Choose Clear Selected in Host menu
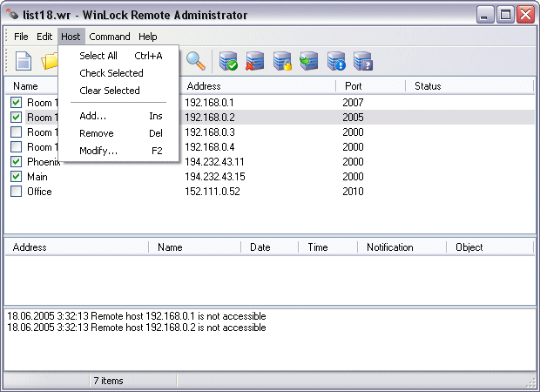Image resolution: width=540 pixels, height=392 pixels. point(118,91)
